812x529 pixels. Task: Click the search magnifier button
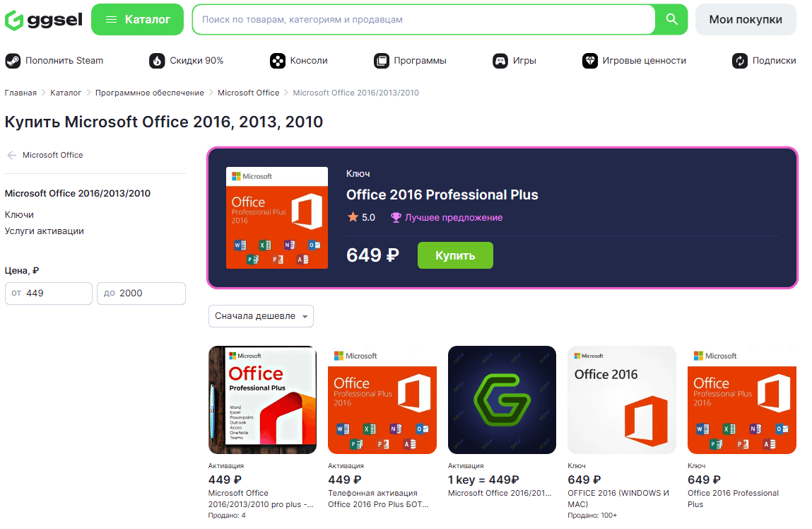click(x=671, y=20)
